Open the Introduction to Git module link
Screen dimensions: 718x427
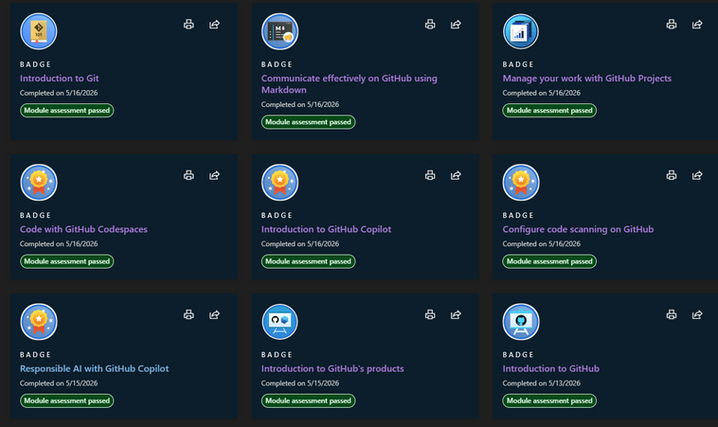click(59, 78)
